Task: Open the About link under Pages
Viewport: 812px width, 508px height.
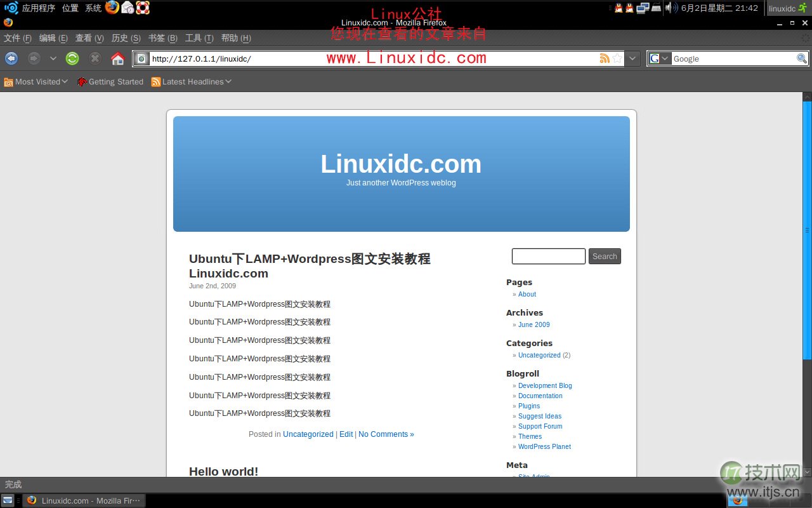Action: click(527, 294)
